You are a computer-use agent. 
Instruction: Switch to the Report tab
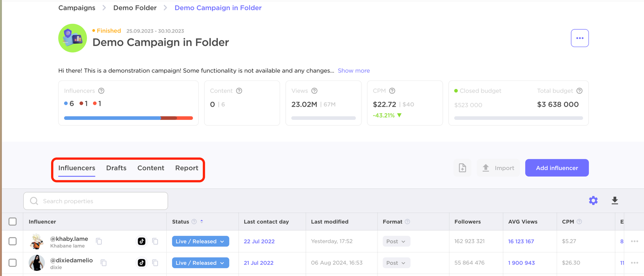tap(187, 168)
